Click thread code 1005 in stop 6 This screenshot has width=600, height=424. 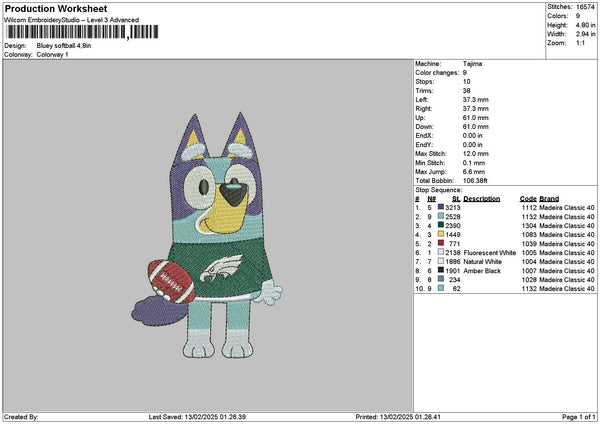(x=529, y=253)
